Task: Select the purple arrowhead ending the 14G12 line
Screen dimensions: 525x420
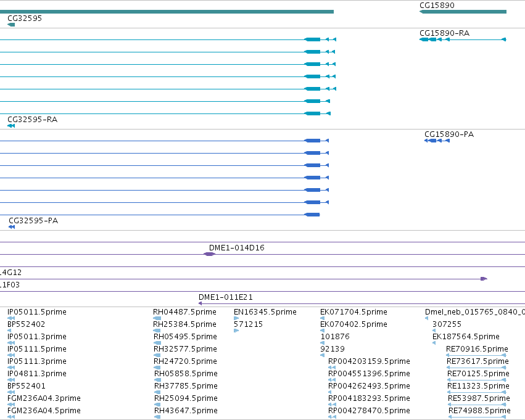Action: click(484, 279)
